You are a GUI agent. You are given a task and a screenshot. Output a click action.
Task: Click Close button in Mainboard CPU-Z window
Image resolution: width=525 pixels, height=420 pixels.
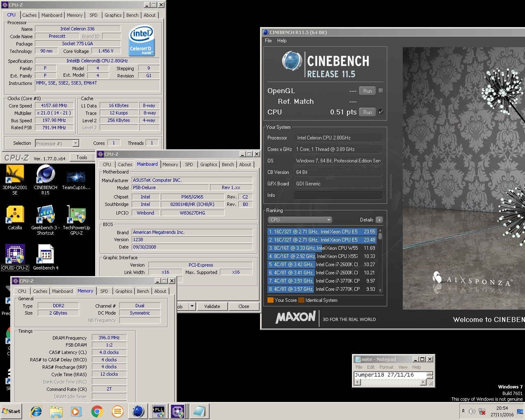point(244,306)
